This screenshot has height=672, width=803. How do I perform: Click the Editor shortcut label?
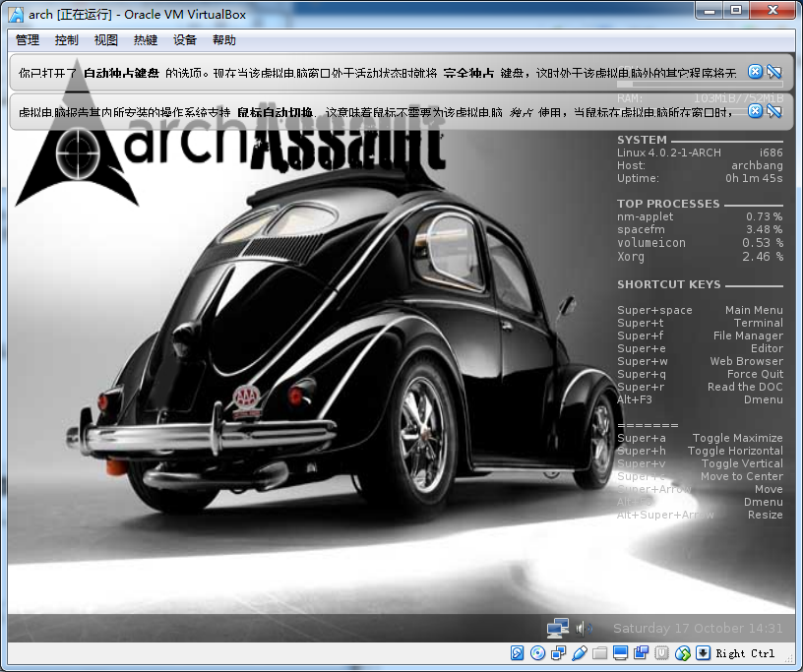767,348
